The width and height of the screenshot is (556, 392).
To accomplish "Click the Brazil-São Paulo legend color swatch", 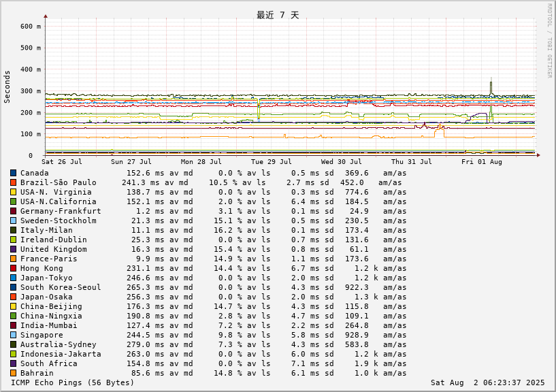I will click(13, 182).
